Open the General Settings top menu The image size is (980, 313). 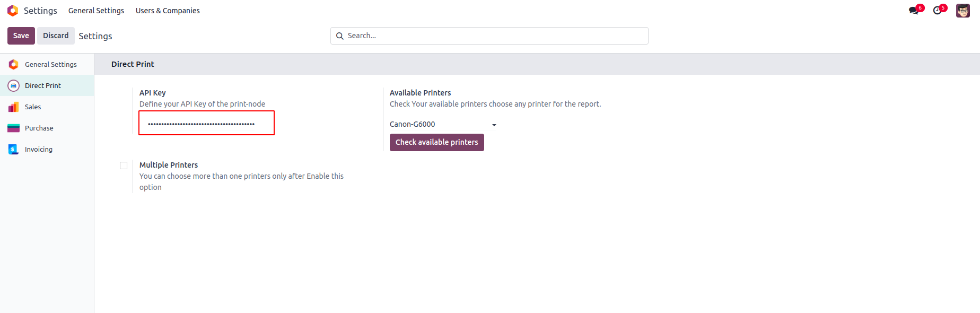[x=96, y=11]
